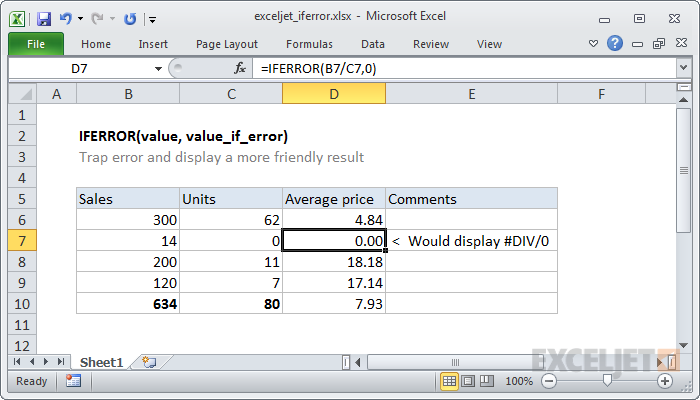The height and width of the screenshot is (400, 700).
Task: Open the Review tab
Action: coord(431,44)
